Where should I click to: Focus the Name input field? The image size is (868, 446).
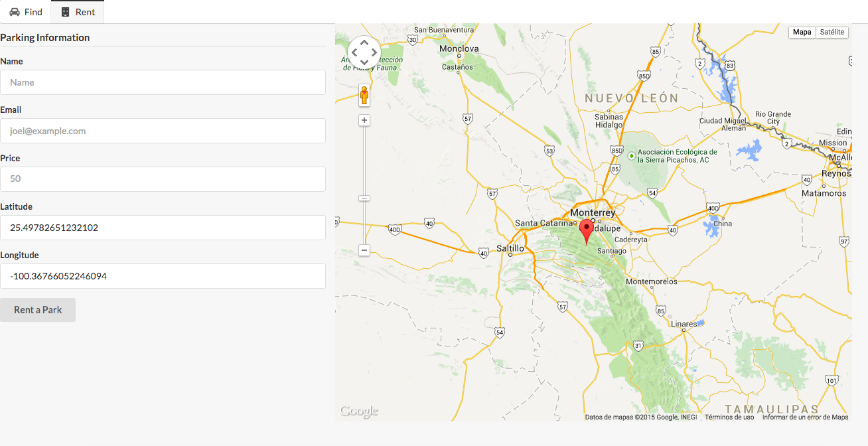click(x=163, y=82)
